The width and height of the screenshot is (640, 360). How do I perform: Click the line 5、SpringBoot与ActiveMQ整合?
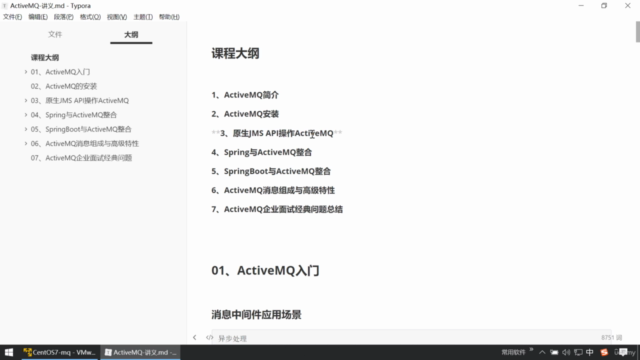271,171
